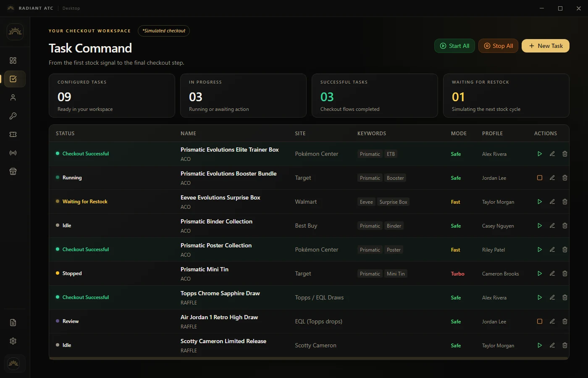Viewport: 588px width, 378px height.
Task: Click the round avatar at sidebar bottom
Action: point(13,363)
